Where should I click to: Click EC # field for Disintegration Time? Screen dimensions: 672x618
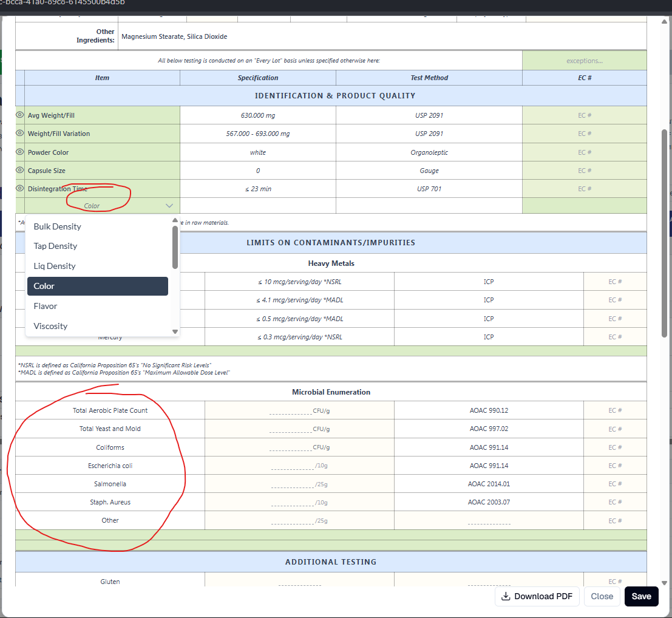tap(584, 189)
